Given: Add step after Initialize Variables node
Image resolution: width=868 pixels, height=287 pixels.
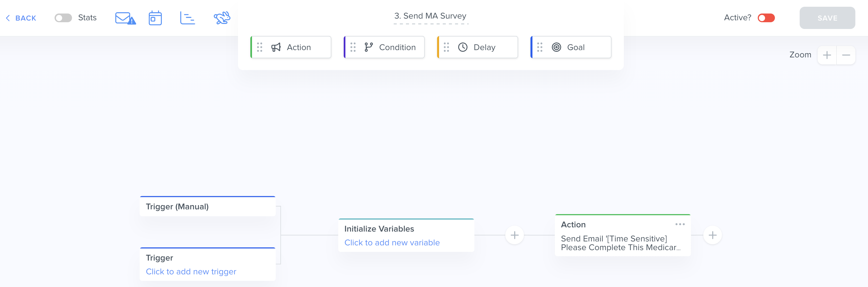Looking at the screenshot, I should [514, 235].
